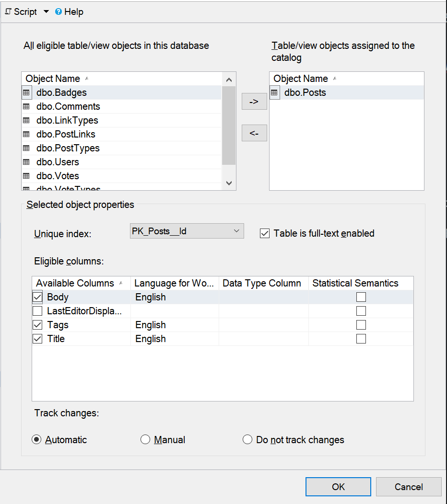Enable the LastEditorDisplayName column checkbox
Screen dimensions: 447x504
[x=37, y=311]
